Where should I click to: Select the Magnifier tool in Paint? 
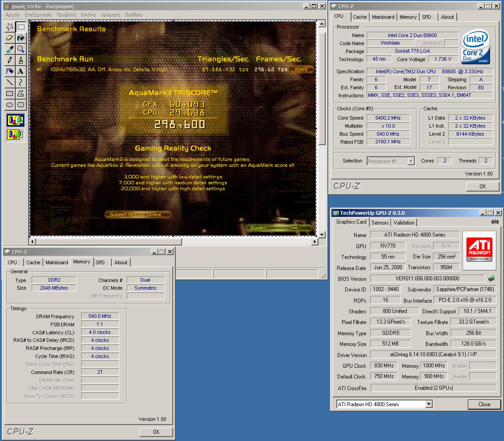[x=21, y=49]
